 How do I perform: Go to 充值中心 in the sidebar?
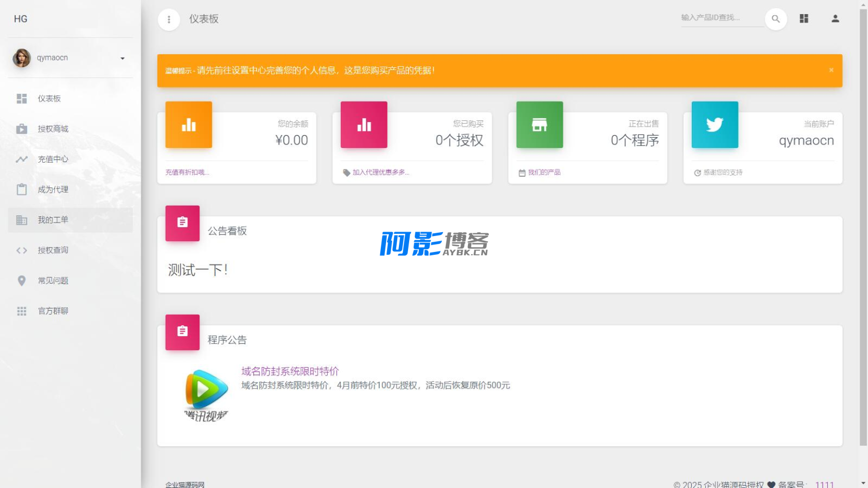53,159
